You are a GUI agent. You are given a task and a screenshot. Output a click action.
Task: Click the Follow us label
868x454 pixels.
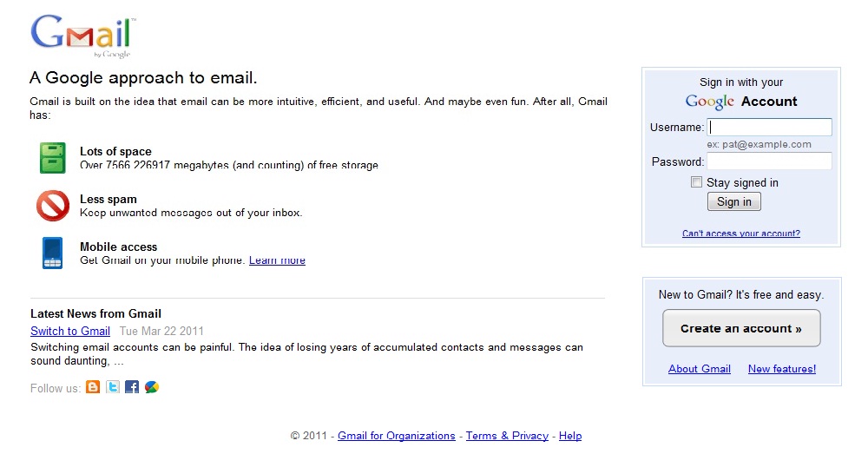pos(56,388)
